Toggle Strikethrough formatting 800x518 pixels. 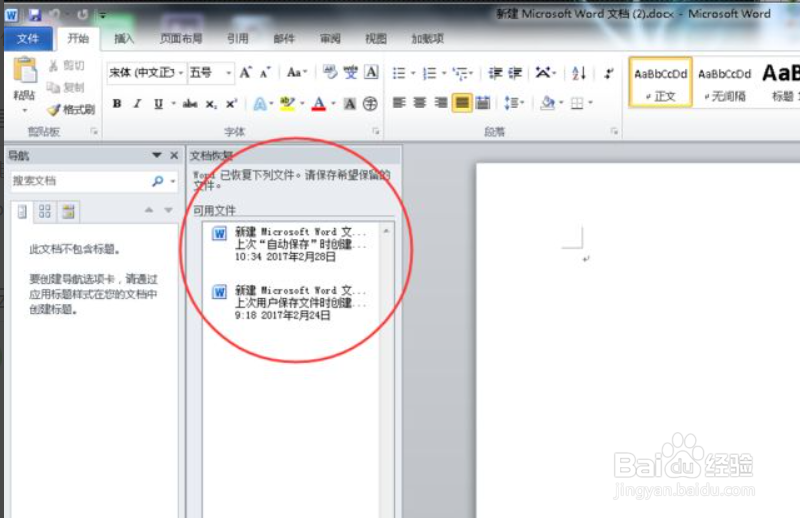click(x=190, y=104)
